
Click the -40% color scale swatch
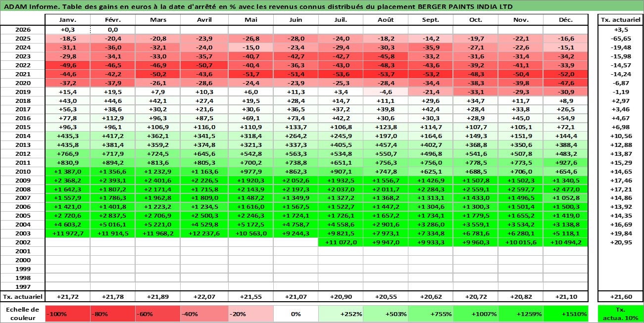[x=204, y=314]
